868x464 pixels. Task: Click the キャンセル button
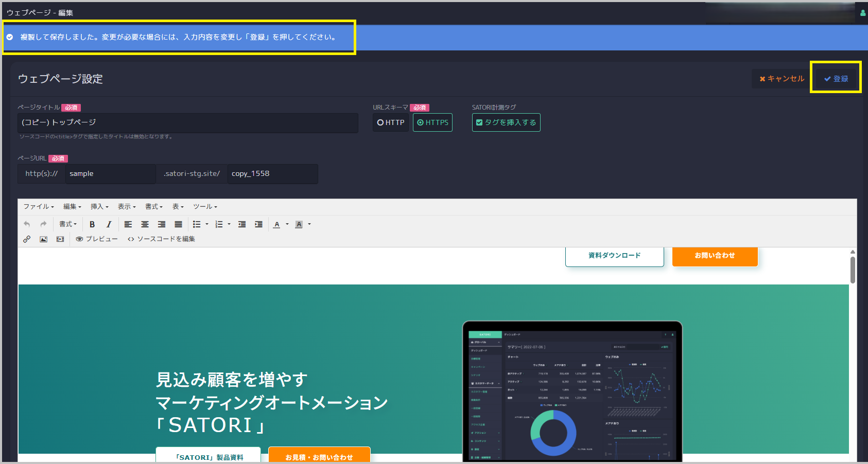click(x=782, y=79)
